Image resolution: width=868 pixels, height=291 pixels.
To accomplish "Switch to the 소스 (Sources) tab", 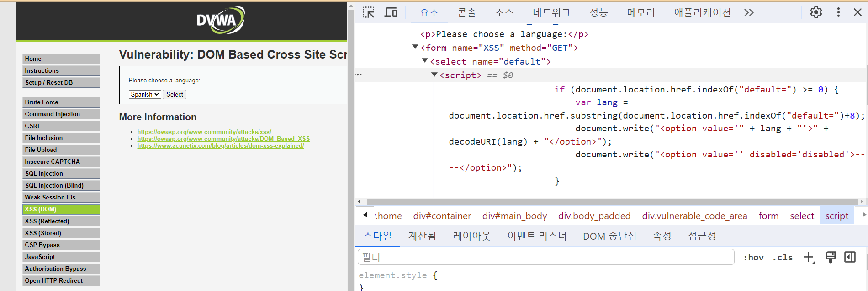I will [x=504, y=12].
